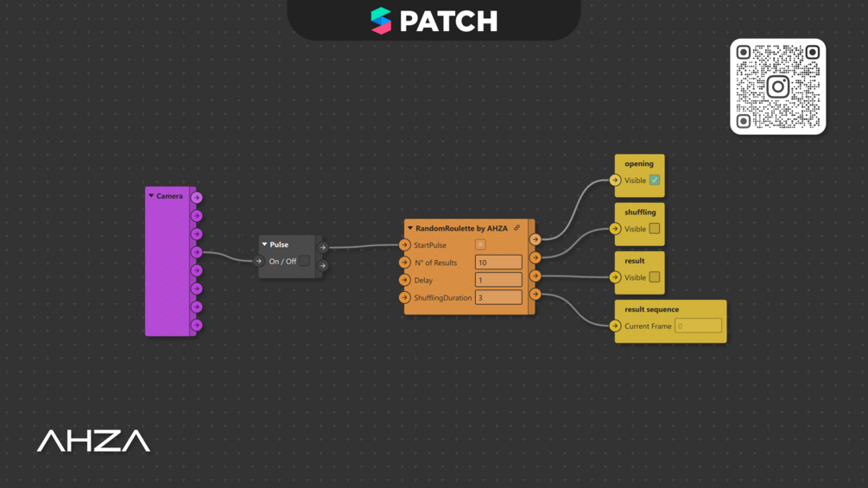Check the Visible checkbox on shuffling patch
This screenshot has height=488, width=868.
click(655, 229)
